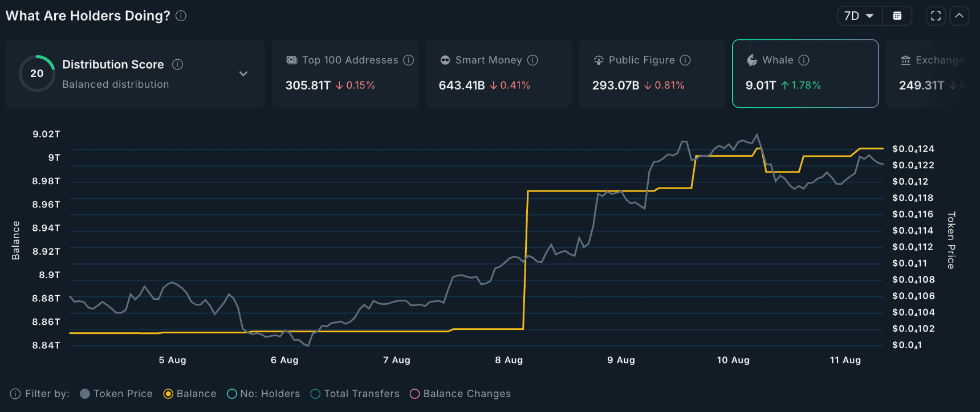The image size is (980, 412).
Task: Enable the Balance Changes filter
Action: tap(461, 394)
